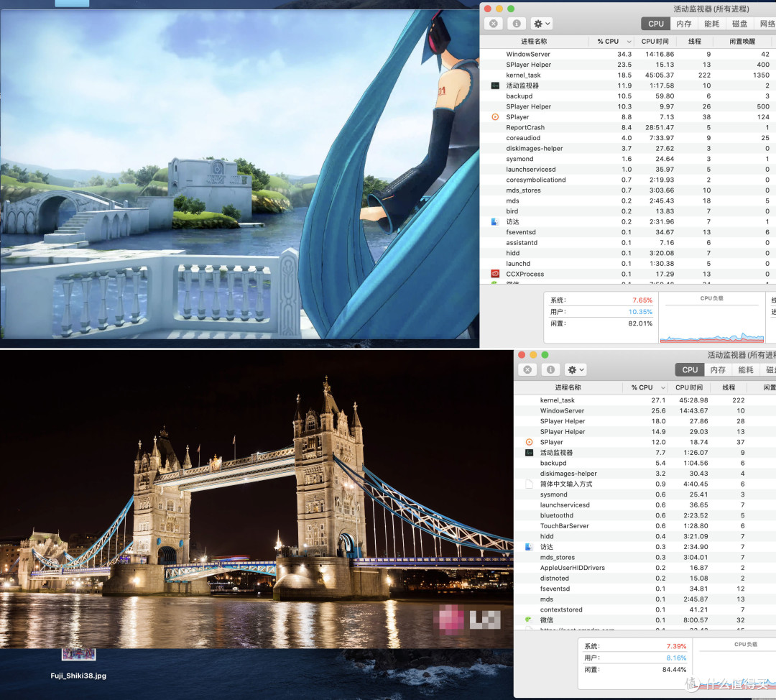
Task: Select WindowServer row in upper window
Action: pos(627,54)
